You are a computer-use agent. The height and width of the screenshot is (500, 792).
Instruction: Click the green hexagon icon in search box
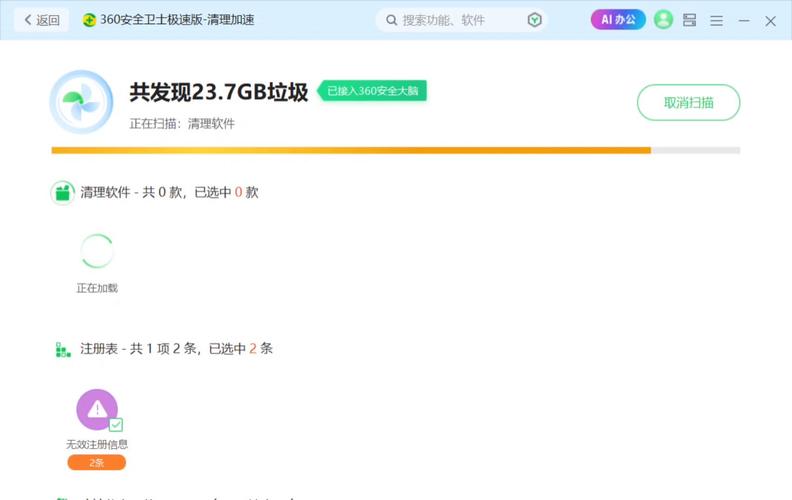click(535, 20)
